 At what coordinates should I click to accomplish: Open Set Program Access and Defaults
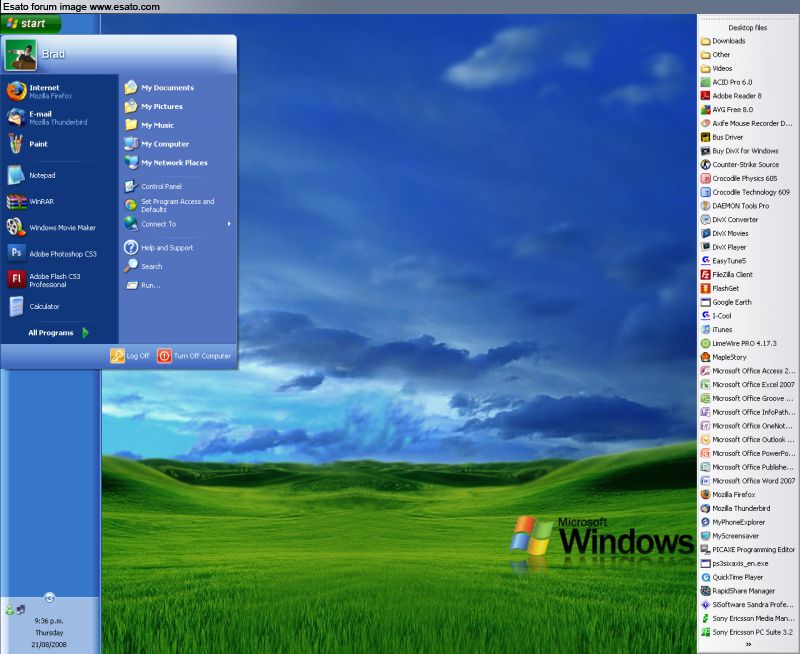pyautogui.click(x=170, y=205)
